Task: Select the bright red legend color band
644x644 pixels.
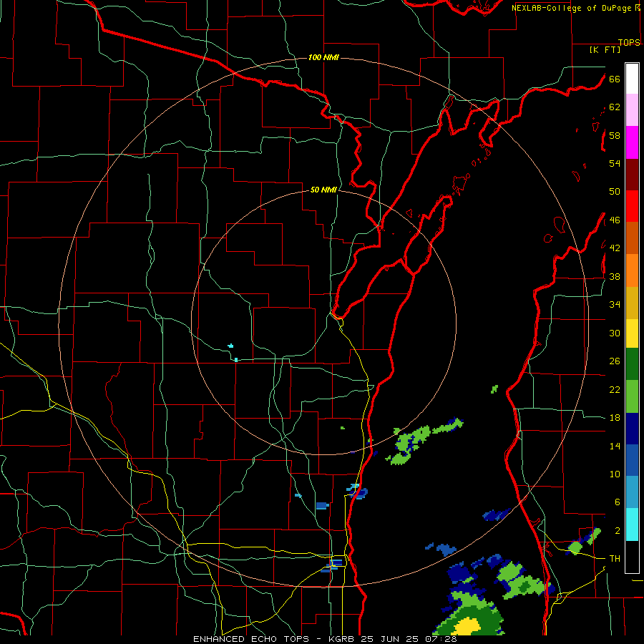Action: coord(632,206)
